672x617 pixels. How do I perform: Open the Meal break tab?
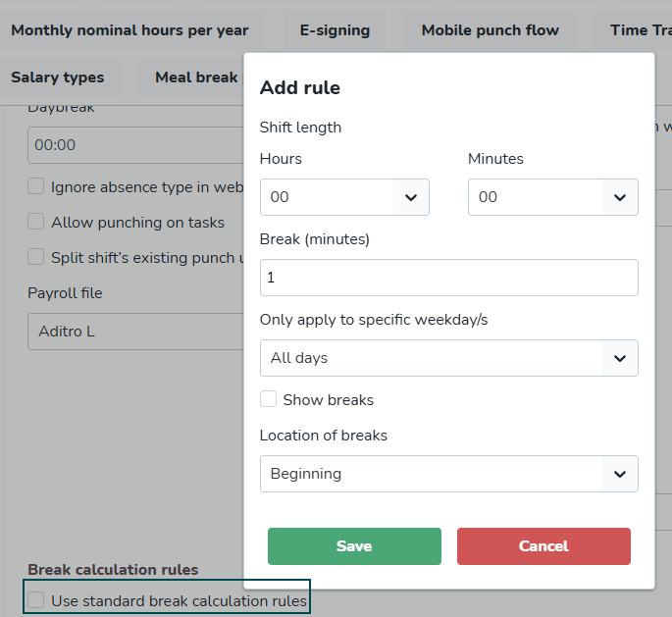coord(196,77)
